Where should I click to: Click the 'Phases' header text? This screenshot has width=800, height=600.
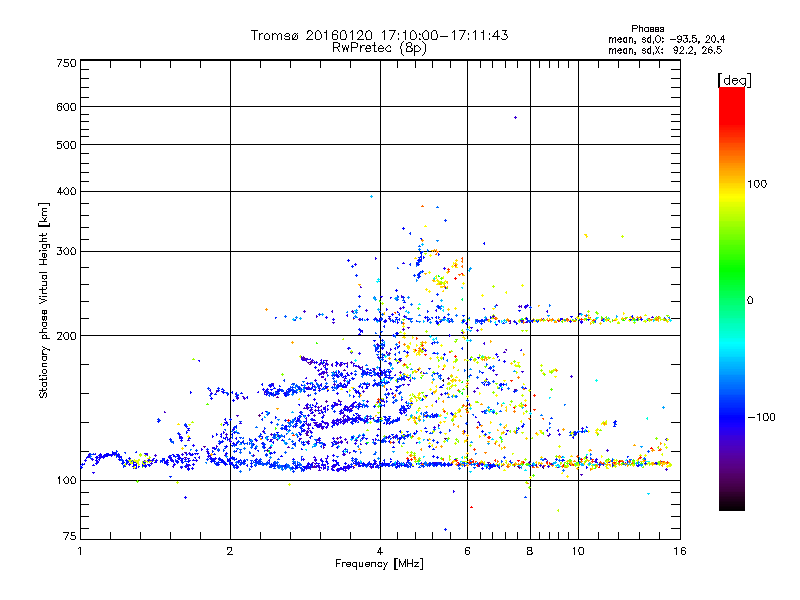click(647, 29)
